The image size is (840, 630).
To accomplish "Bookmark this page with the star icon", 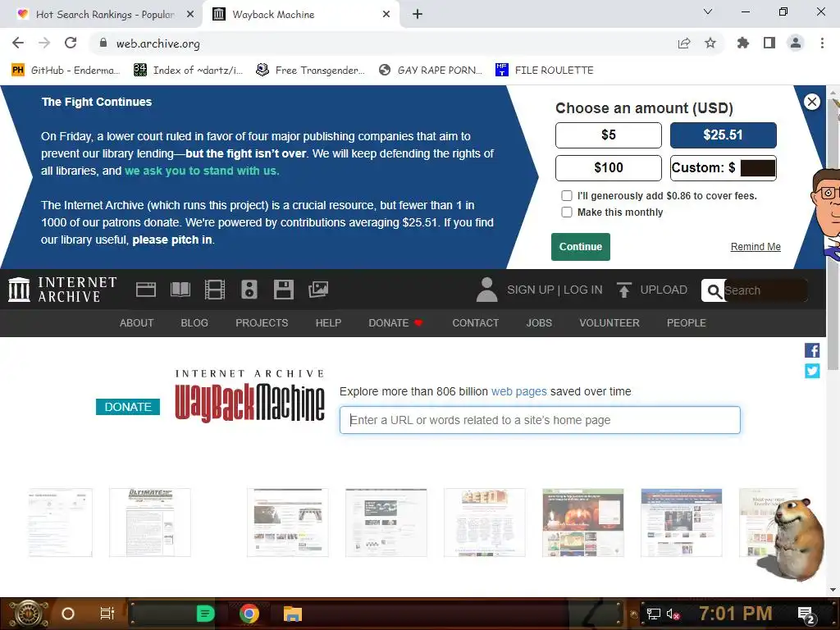I will (x=710, y=43).
